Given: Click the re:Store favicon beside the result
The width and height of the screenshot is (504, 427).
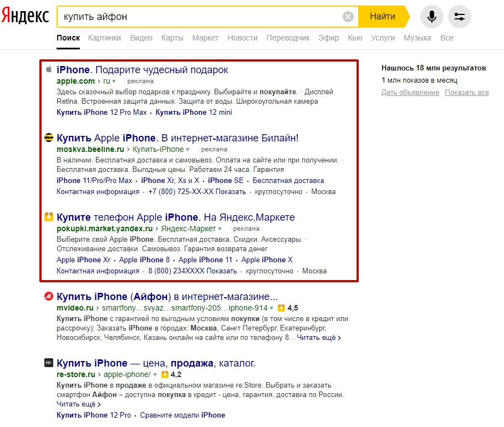Looking at the screenshot, I should 49,363.
